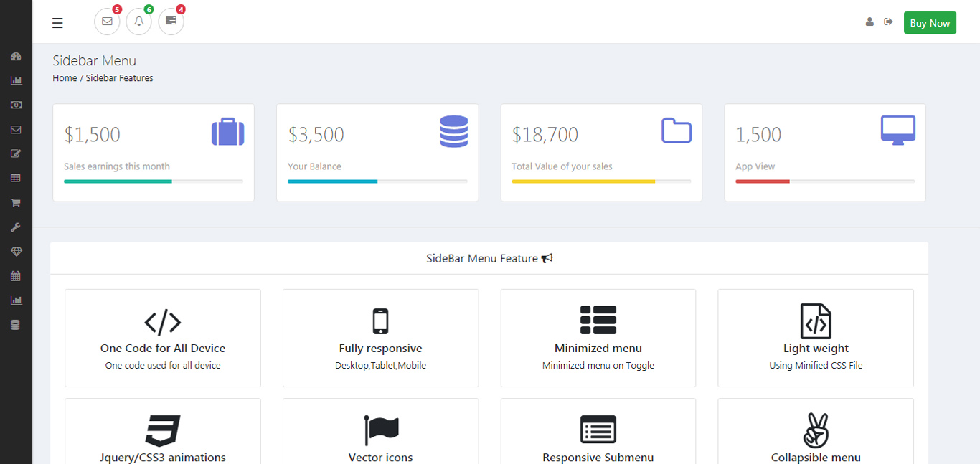Open the envelope icon in sidebar
This screenshot has width=980, height=464.
tap(16, 130)
